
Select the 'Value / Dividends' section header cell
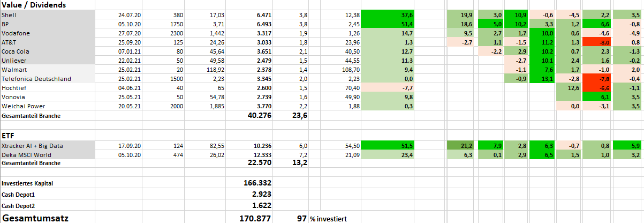[x=48, y=5]
